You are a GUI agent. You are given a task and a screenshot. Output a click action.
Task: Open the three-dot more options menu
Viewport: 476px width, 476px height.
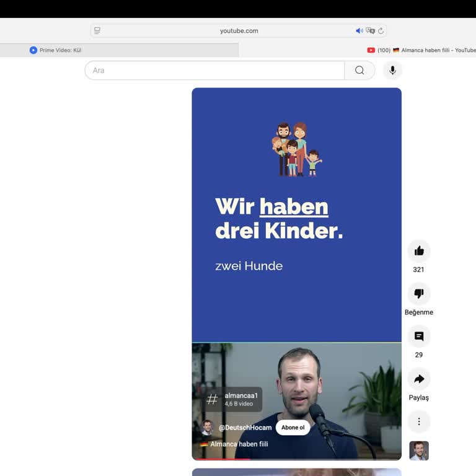[419, 421]
